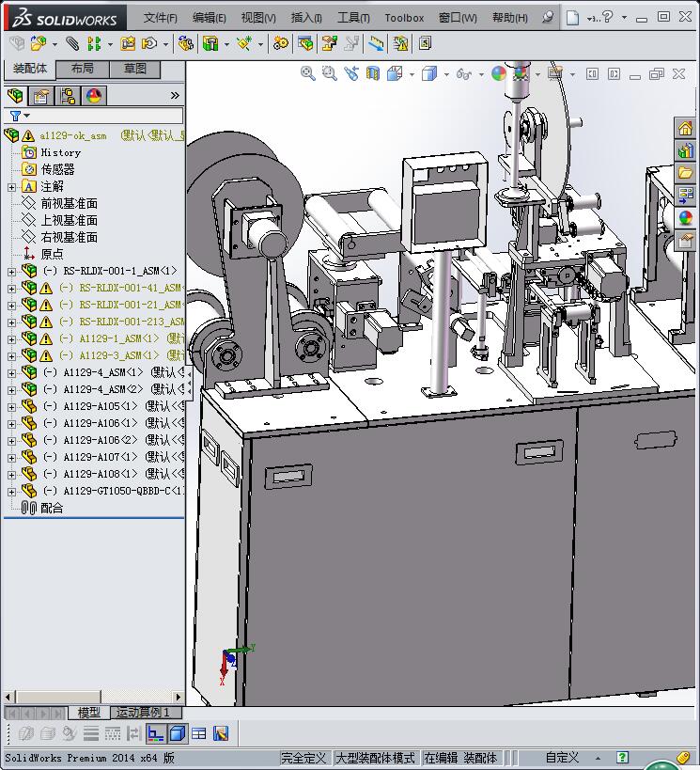
Task: Pin the SolidWorks menu bar
Action: tap(549, 17)
